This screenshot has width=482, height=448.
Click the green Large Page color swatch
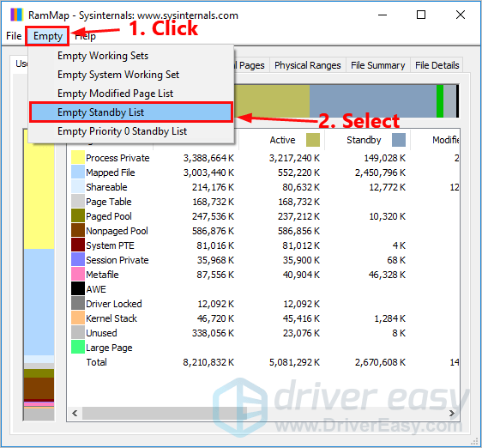[x=78, y=347]
